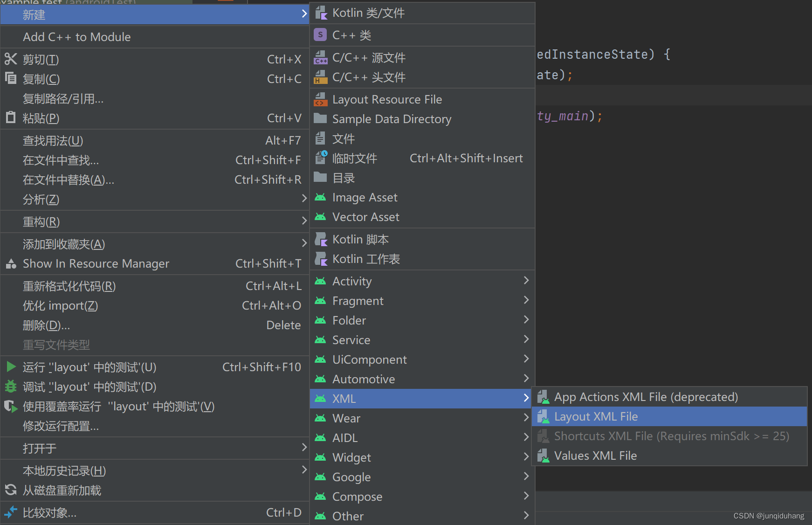Click the C/C++ source file icon

click(321, 57)
